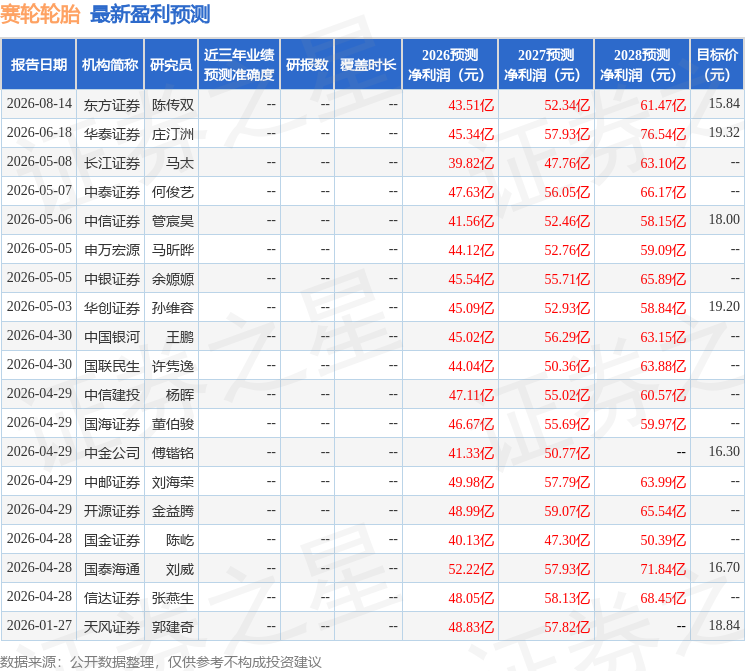Click the 最新盈利预测 heading
Screen dimensions: 745x671
(x=150, y=14)
